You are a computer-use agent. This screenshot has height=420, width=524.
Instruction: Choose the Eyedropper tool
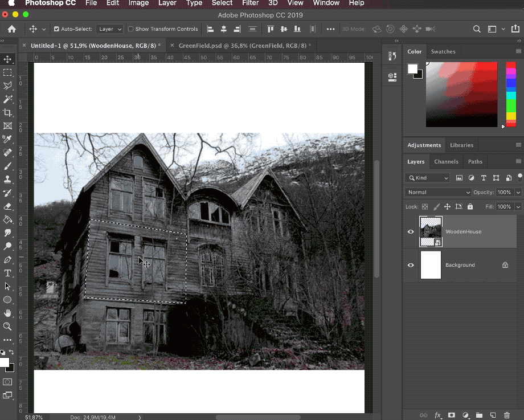(x=7, y=140)
